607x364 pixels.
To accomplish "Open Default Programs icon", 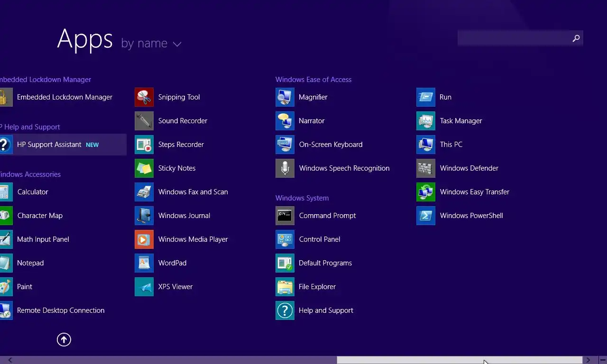I will [x=285, y=263].
